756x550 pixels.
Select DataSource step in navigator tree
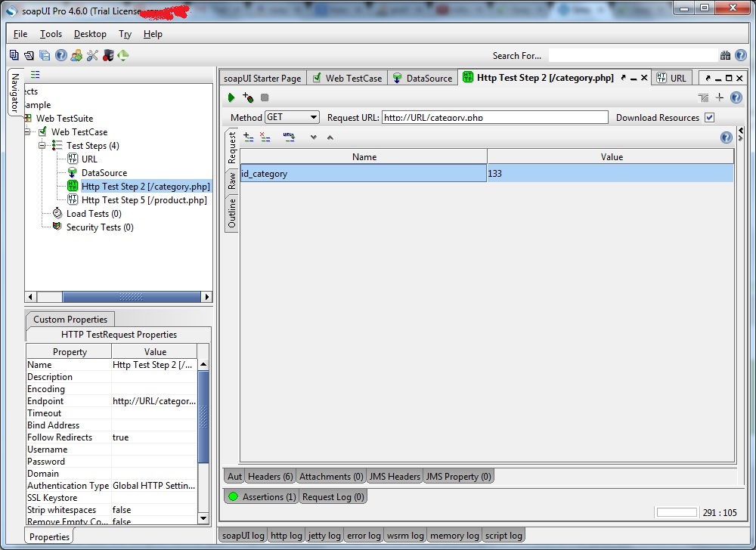tap(104, 173)
